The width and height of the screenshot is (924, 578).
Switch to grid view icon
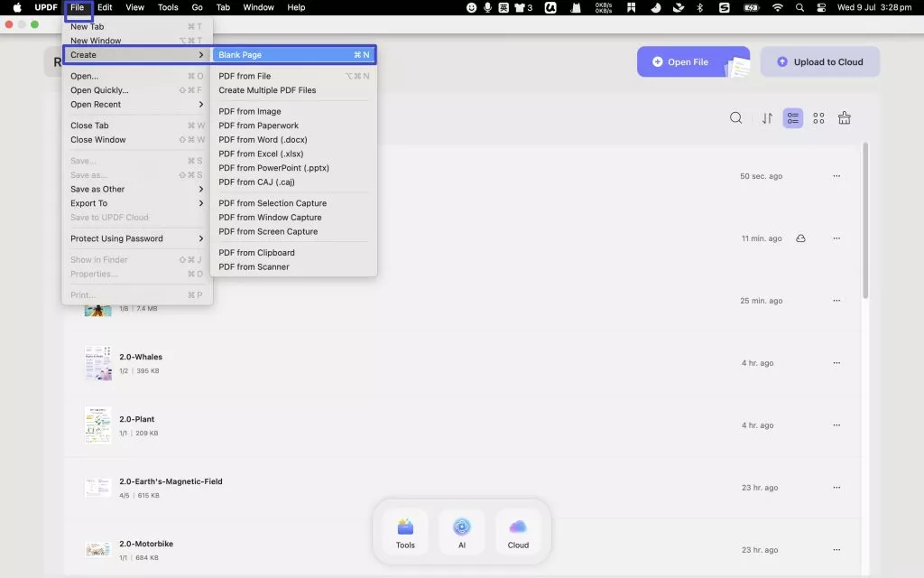pyautogui.click(x=818, y=118)
